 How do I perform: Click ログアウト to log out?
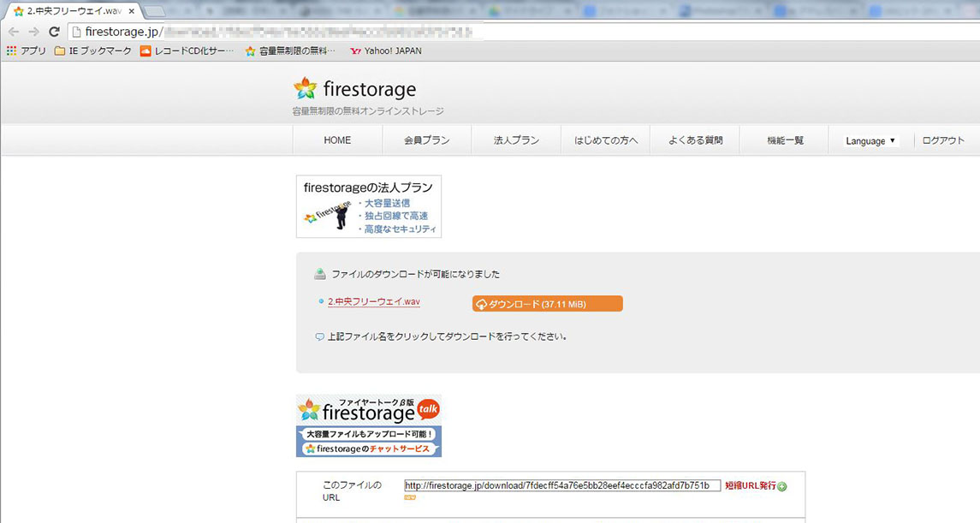943,140
